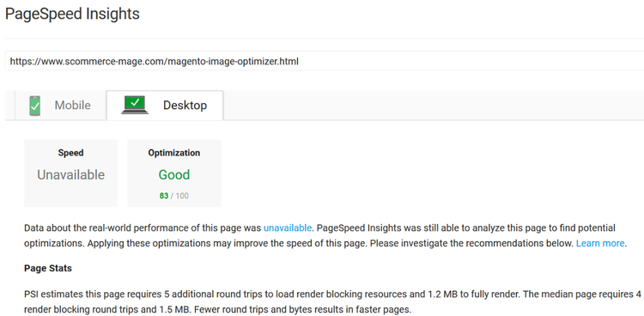Open the 'Learn more' link
This screenshot has height=316, width=644.
pyautogui.click(x=600, y=243)
